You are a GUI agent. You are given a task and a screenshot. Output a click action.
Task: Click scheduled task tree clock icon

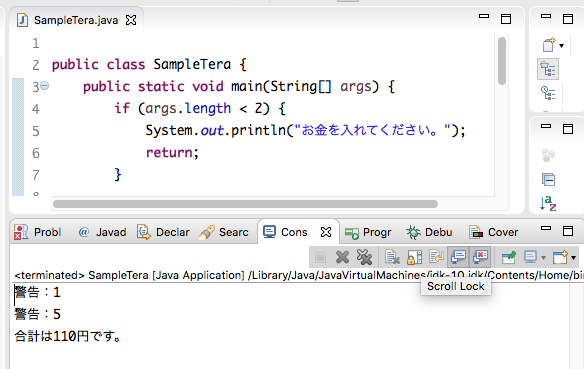tap(548, 93)
